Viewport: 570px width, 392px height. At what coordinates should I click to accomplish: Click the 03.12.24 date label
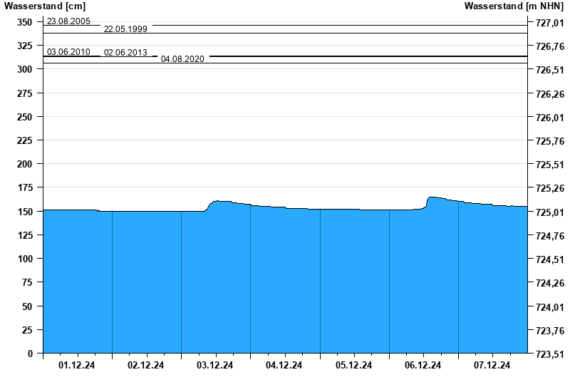click(214, 366)
